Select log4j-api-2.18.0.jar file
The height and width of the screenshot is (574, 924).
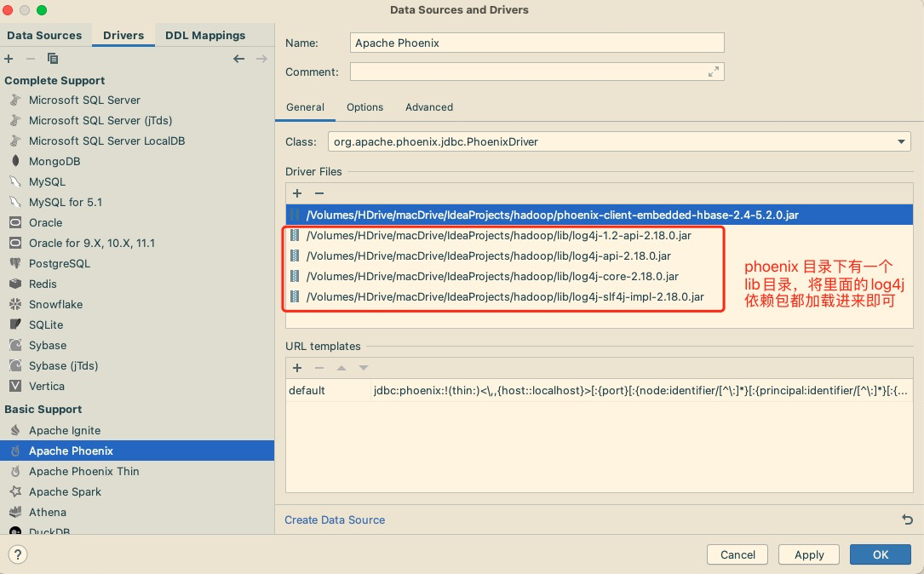click(600, 255)
